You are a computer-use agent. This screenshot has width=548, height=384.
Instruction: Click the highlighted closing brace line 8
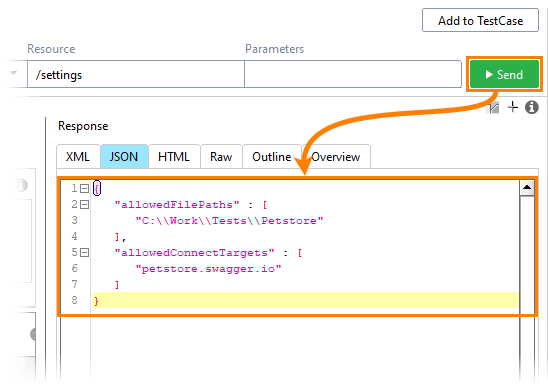point(306,300)
